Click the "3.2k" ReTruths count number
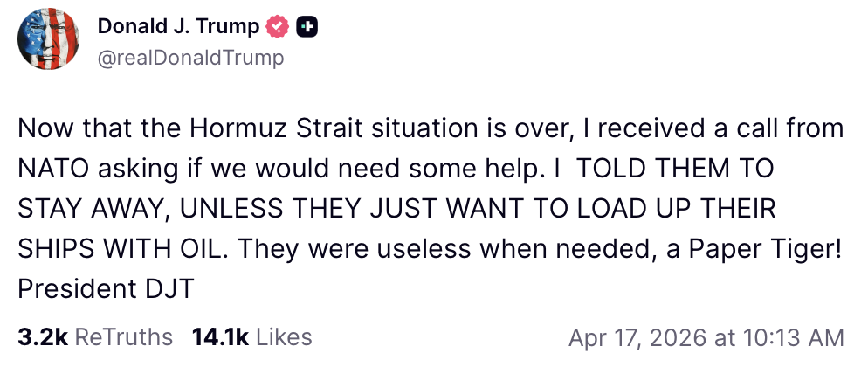This screenshot has width=868, height=367. point(43,336)
